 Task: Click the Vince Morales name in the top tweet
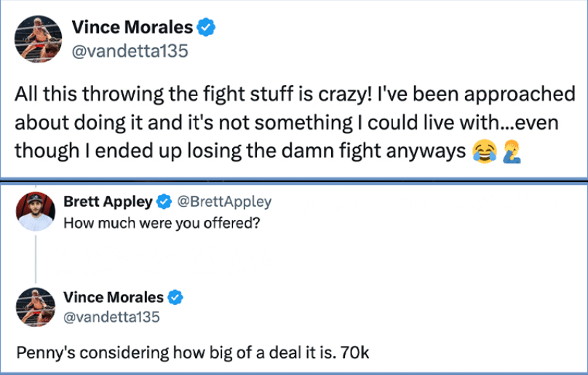(x=132, y=28)
